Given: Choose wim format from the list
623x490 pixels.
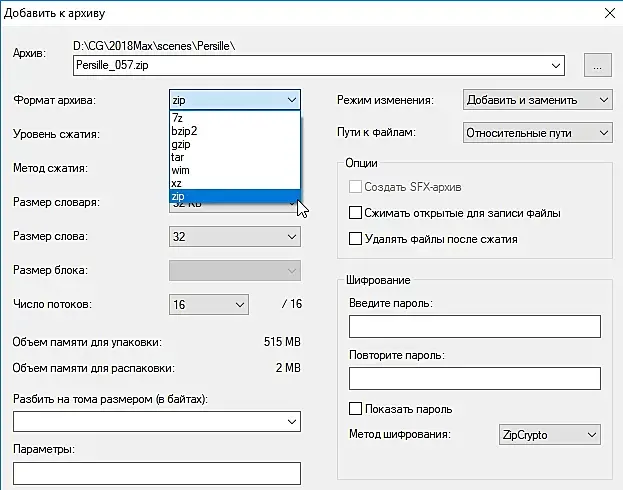Looking at the screenshot, I should pyautogui.click(x=180, y=170).
